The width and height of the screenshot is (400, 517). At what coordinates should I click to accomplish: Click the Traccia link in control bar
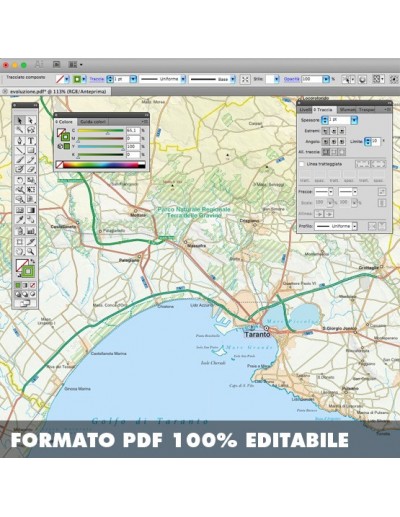click(97, 79)
